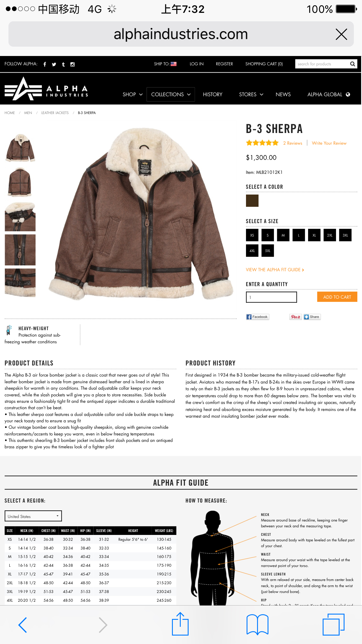Open Safari tabs overview icon

[334, 624]
